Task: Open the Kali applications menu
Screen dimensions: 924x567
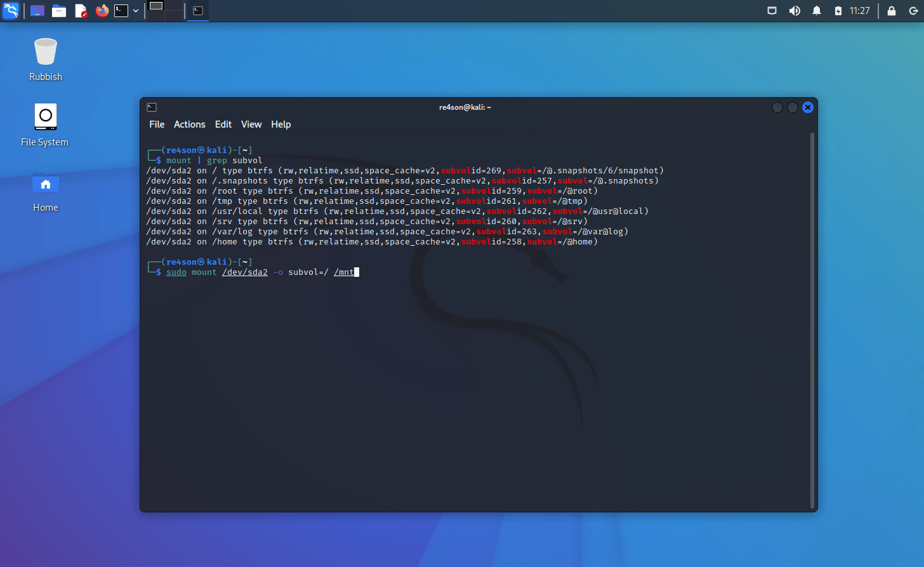Action: 11,11
